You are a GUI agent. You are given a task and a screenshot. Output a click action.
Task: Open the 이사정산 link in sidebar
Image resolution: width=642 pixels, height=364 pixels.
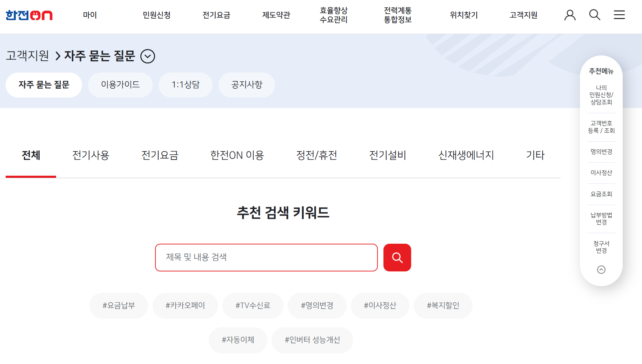(601, 172)
